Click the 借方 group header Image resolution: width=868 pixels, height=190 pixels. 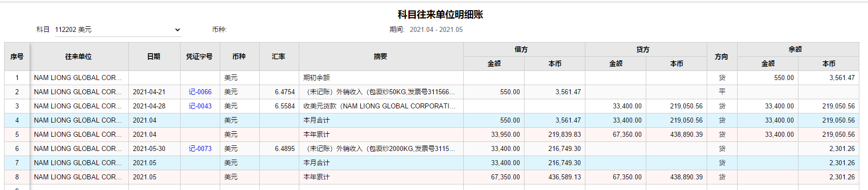tap(524, 49)
